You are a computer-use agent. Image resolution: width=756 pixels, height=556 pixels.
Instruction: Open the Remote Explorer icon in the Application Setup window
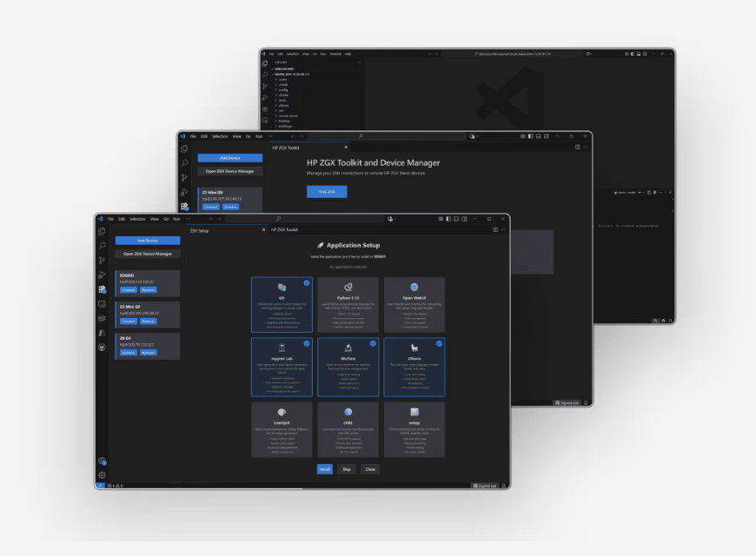[102, 304]
